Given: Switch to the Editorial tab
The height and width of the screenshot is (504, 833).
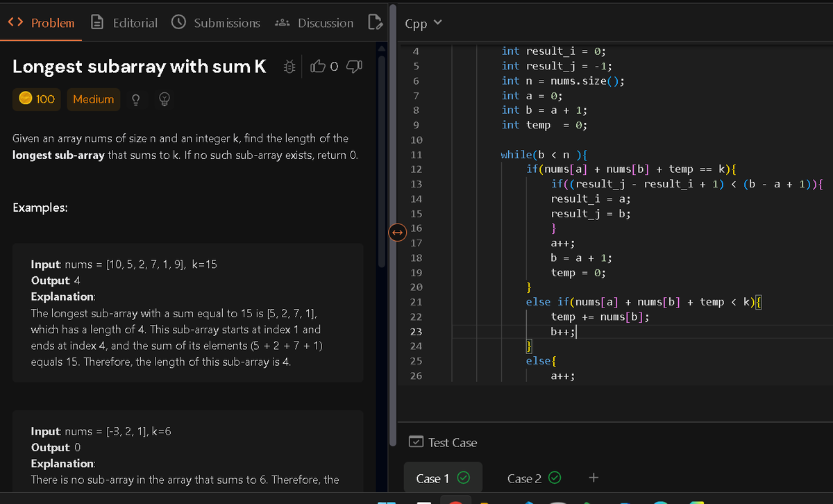Looking at the screenshot, I should [125, 23].
